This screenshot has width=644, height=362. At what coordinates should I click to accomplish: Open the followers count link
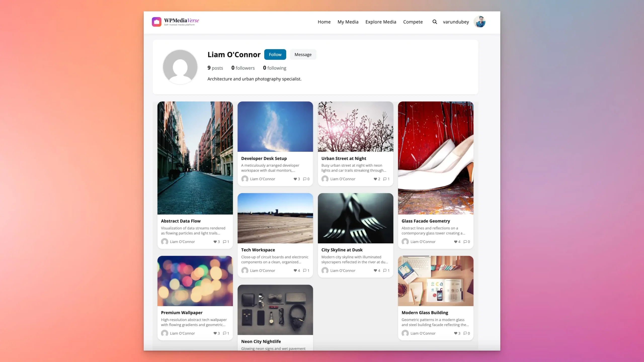coord(243,68)
